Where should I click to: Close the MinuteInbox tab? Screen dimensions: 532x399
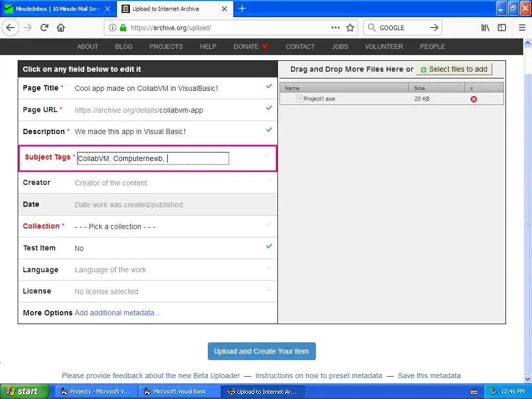(108, 9)
